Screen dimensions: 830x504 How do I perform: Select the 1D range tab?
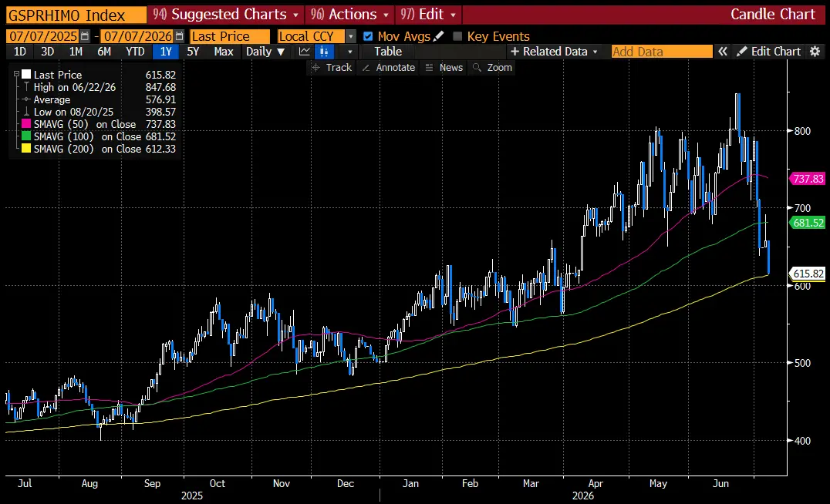tap(19, 52)
